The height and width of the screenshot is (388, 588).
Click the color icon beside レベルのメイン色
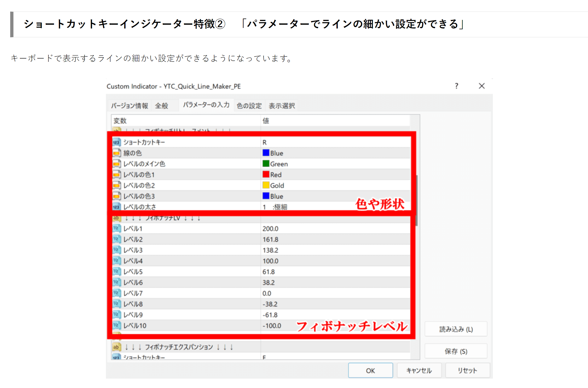point(116,164)
